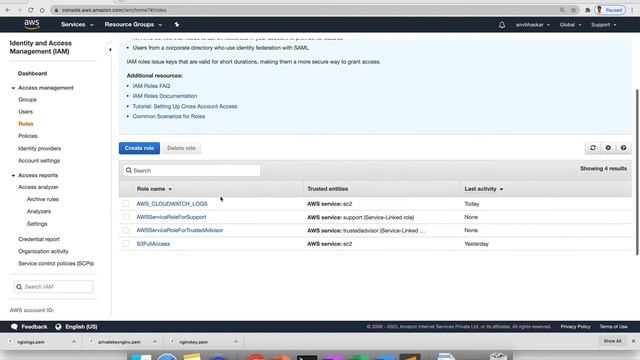
Task: Open the Services dropdown menu
Action: click(77, 24)
